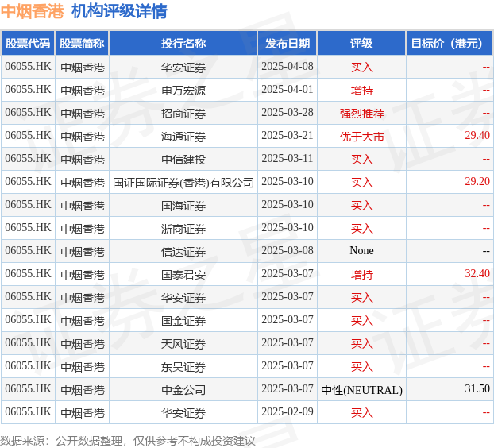The width and height of the screenshot is (494, 448).
Task: Select the 招商证券 cell
Action: click(x=183, y=114)
